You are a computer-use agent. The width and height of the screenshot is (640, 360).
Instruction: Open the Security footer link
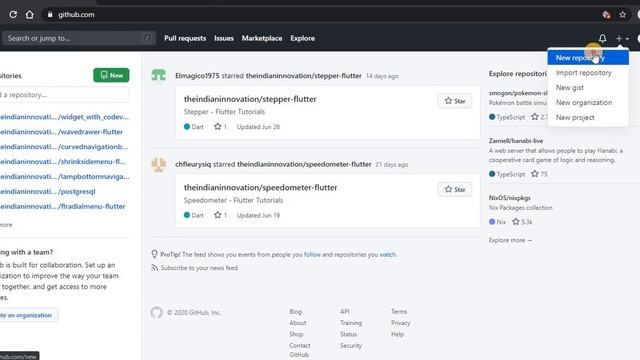pyautogui.click(x=351, y=346)
